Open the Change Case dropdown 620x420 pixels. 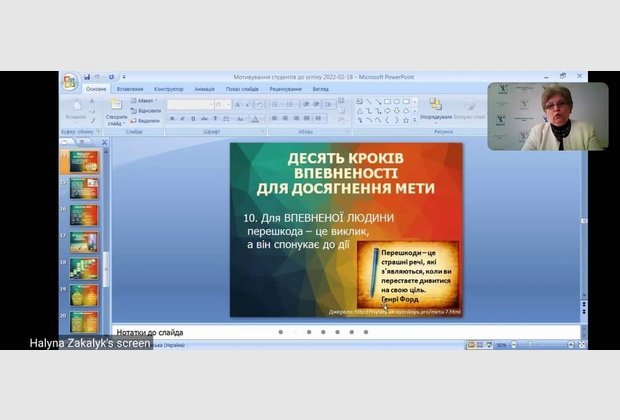pos(240,119)
